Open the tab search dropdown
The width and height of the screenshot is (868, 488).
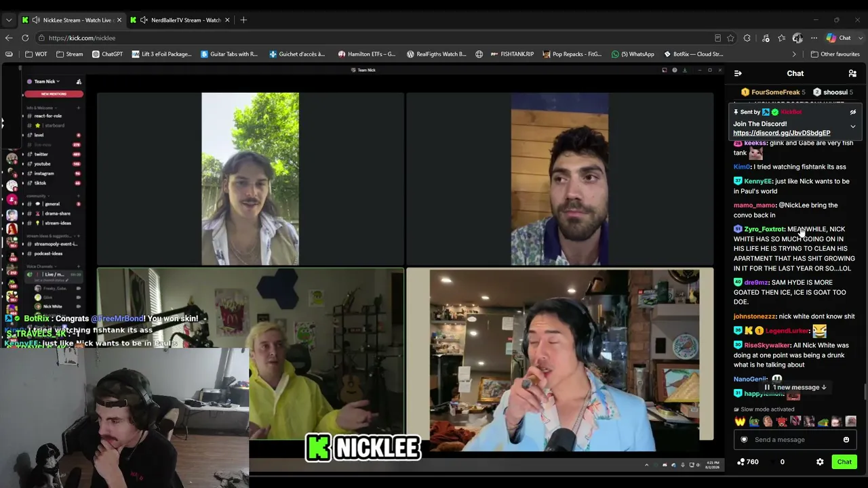(9, 20)
